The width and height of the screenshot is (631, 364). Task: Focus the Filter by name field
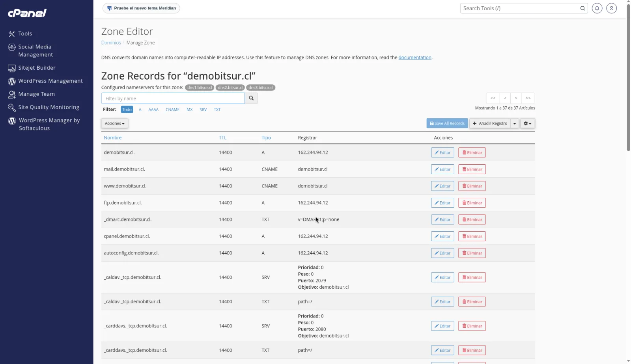(x=173, y=98)
